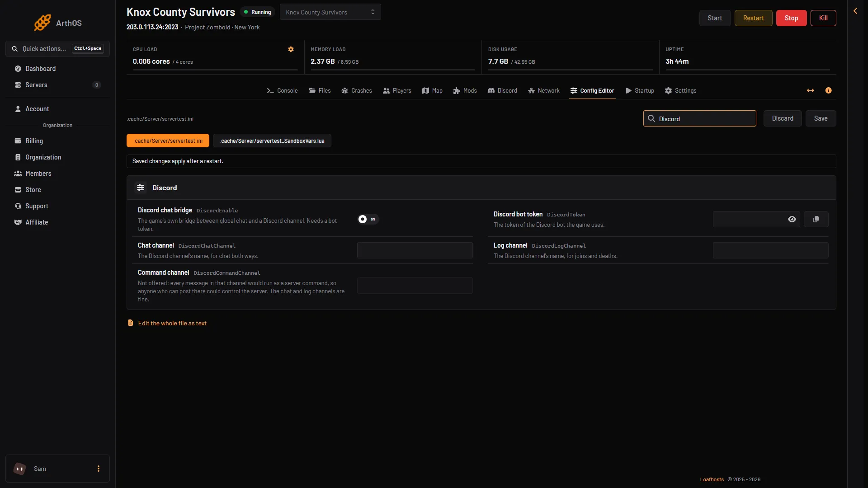
Task: Toggle the Discord chat bridge switch
Action: (368, 219)
